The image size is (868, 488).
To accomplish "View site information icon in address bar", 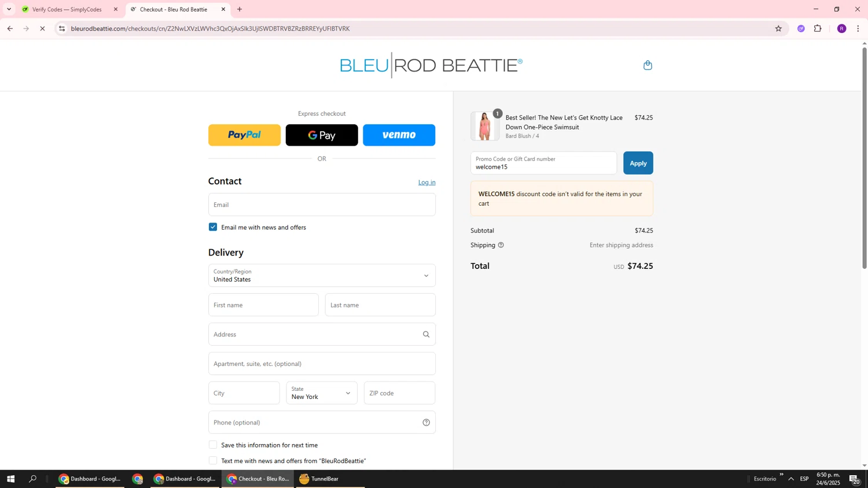I will [x=62, y=28].
